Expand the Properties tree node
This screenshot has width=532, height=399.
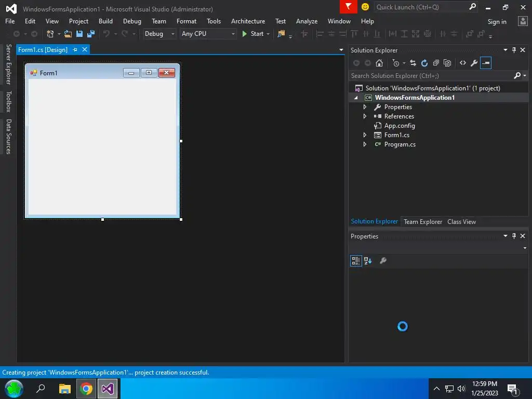click(x=365, y=107)
